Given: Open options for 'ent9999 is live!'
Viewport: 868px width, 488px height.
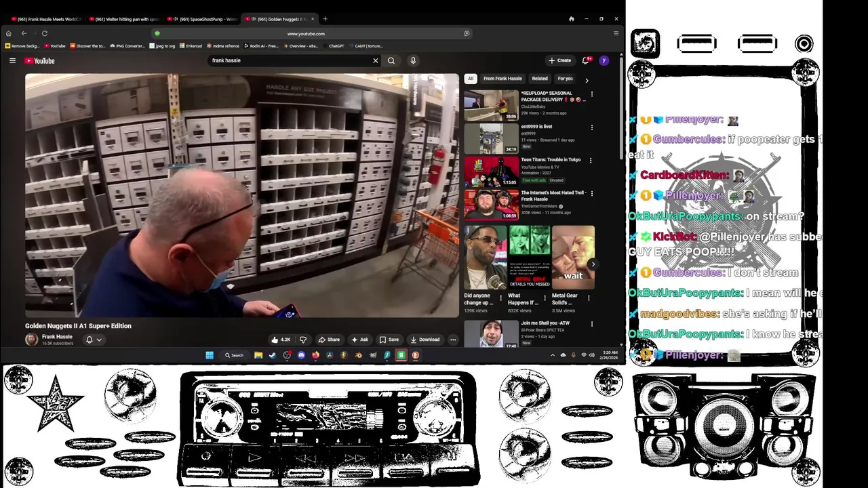Looking at the screenshot, I should (591, 127).
